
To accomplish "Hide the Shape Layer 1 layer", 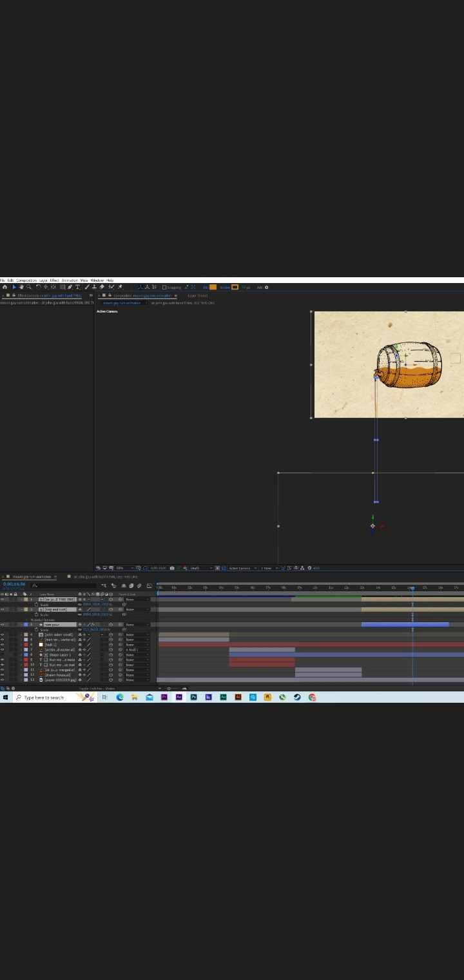I will coord(2,655).
